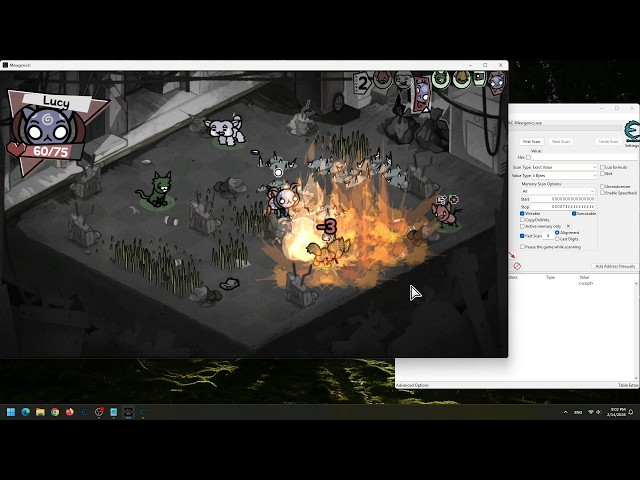640x480 pixels.
Task: Open the Scan Type dropdown
Action: click(x=564, y=167)
